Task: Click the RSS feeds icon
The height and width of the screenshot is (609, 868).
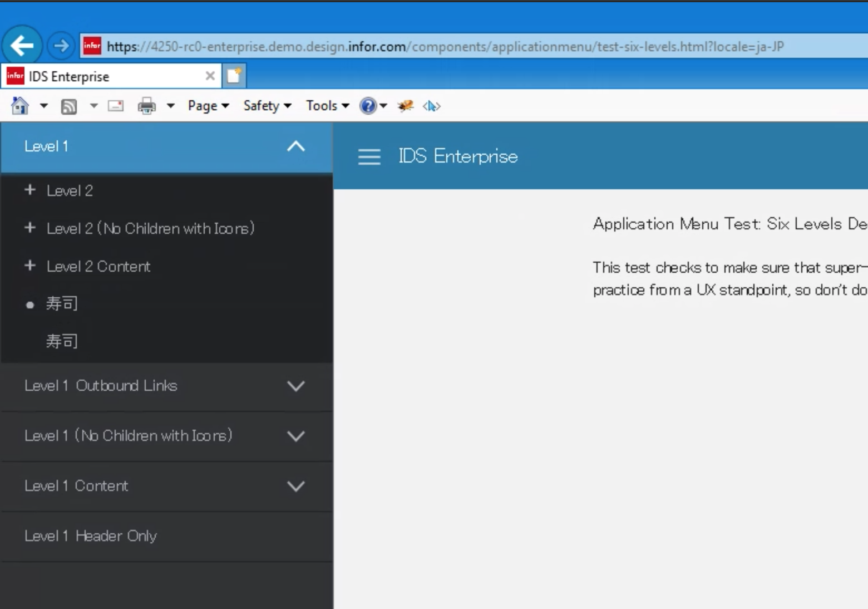Action: (x=68, y=105)
